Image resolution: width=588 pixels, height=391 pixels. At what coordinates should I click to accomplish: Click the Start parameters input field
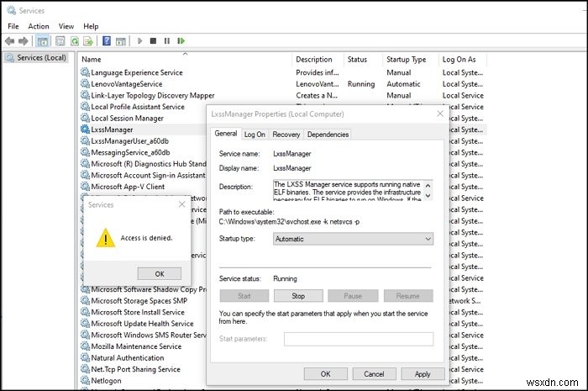click(359, 339)
